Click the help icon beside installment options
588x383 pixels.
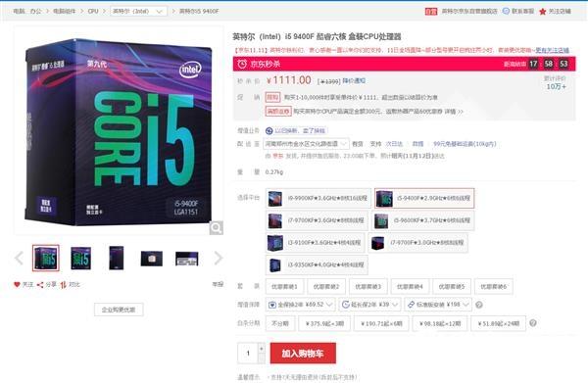[x=533, y=323]
